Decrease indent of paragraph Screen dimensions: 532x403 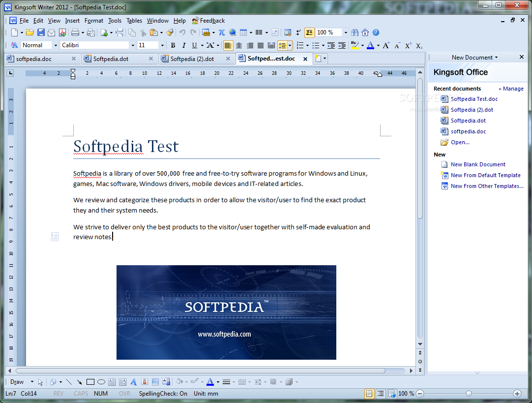331,45
